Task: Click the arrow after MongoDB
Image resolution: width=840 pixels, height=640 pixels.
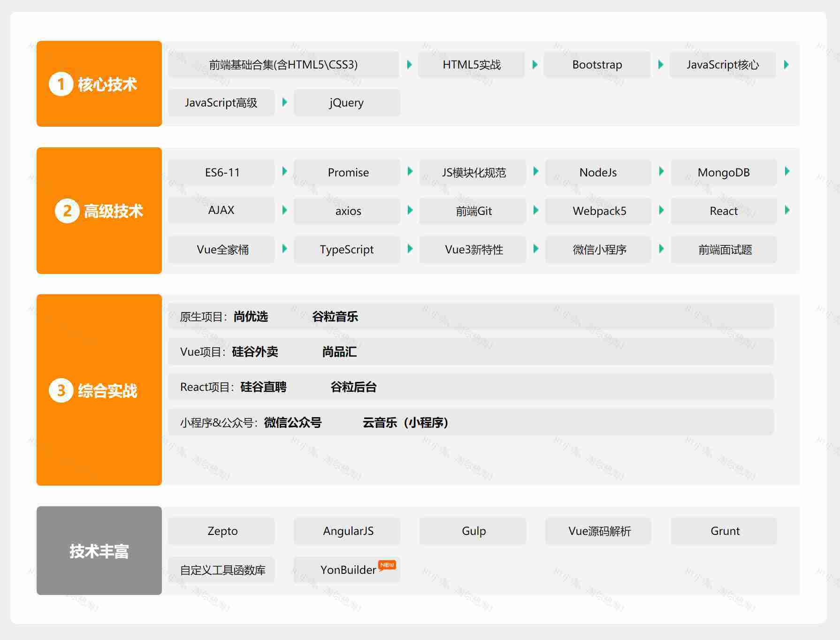Action: [x=787, y=171]
